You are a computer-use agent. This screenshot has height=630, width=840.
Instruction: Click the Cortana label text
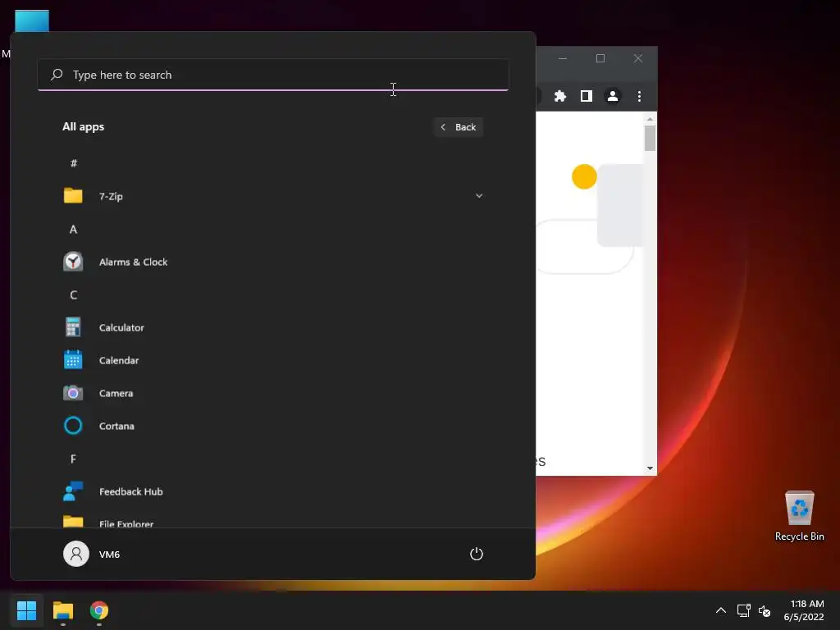[116, 426]
